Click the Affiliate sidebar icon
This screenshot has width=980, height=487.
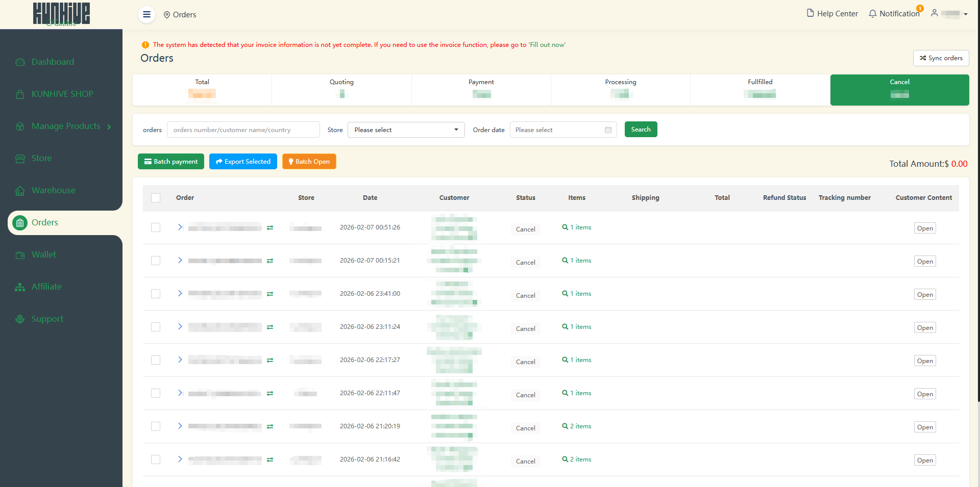coord(20,287)
